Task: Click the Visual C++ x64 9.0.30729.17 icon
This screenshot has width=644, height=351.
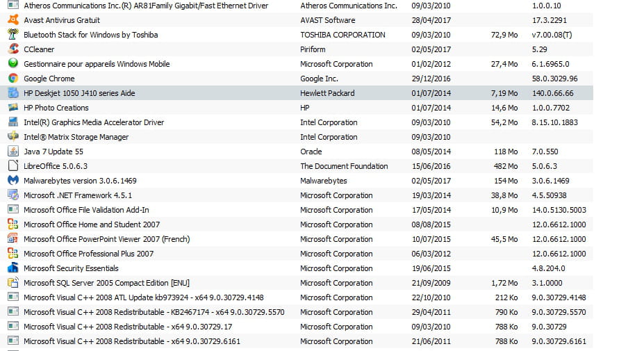Action: click(x=13, y=327)
